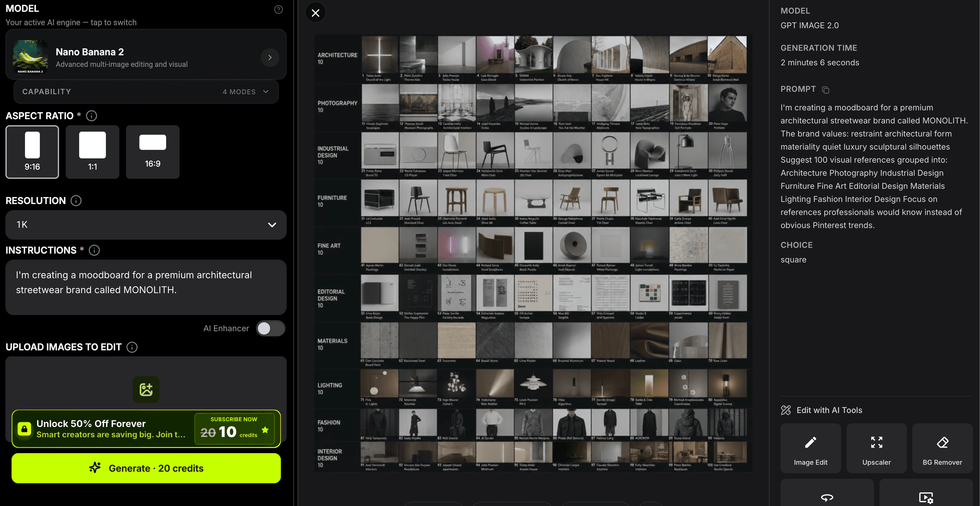Click the eraser icon in BG Remover
The height and width of the screenshot is (506, 980).
click(x=942, y=442)
